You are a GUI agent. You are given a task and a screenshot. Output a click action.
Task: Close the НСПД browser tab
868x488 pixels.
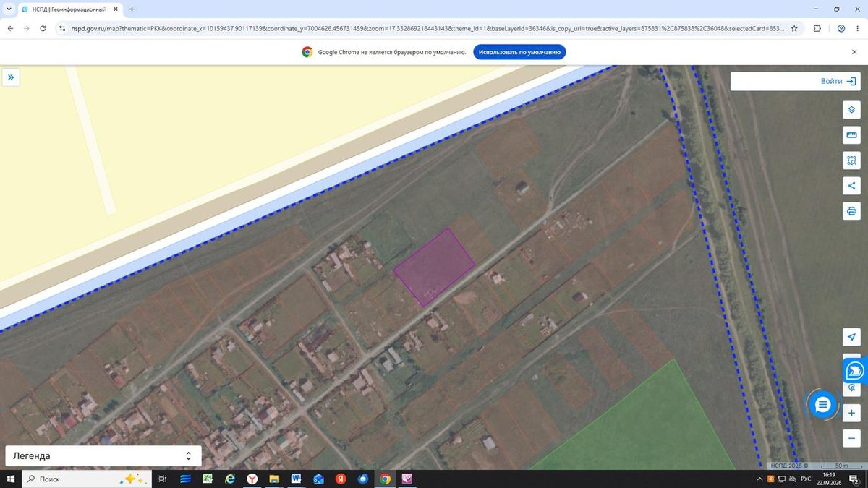coord(116,9)
